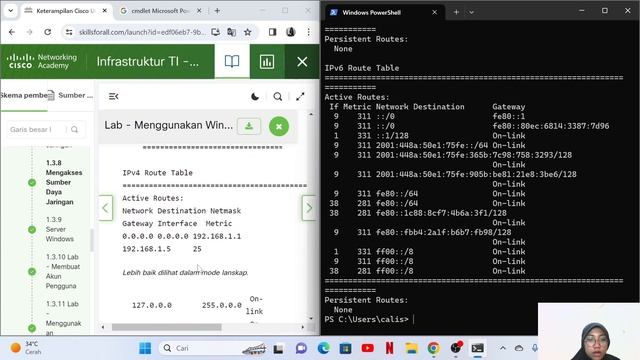The image size is (640, 360).
Task: Click the IPv4 Route Table heading text
Action: 157,173
